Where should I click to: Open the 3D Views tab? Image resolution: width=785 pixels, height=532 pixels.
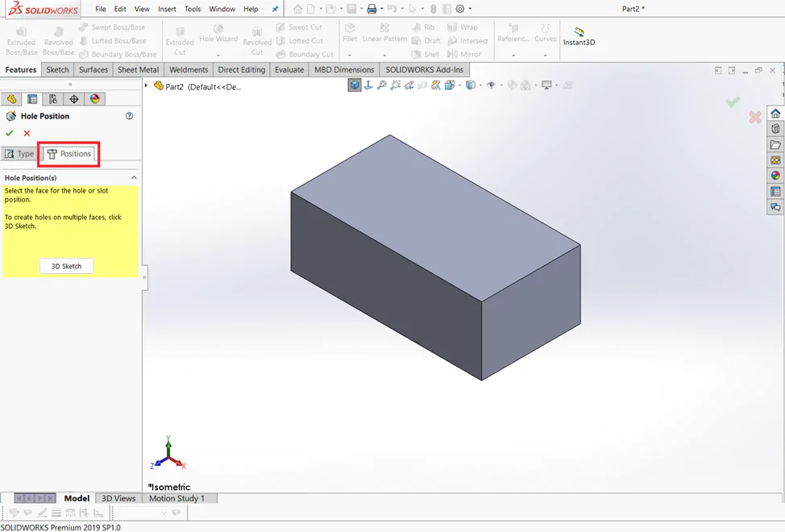118,498
